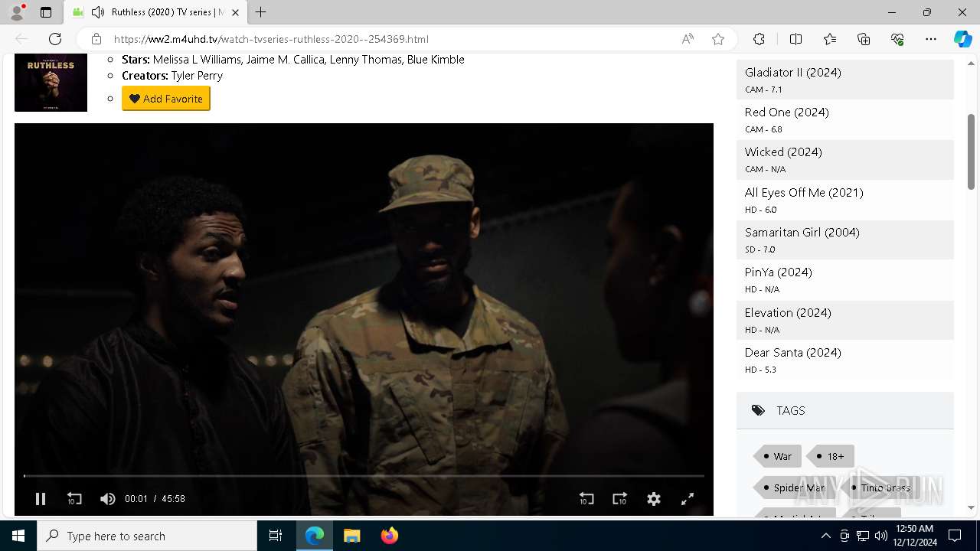
Task: Open Task View
Action: [276, 536]
